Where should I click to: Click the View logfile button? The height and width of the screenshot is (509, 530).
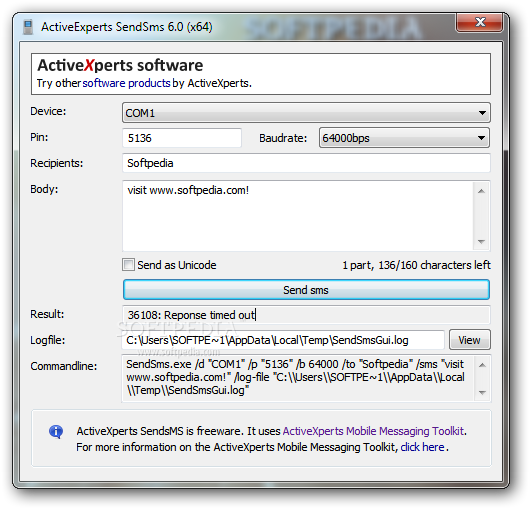(x=469, y=340)
